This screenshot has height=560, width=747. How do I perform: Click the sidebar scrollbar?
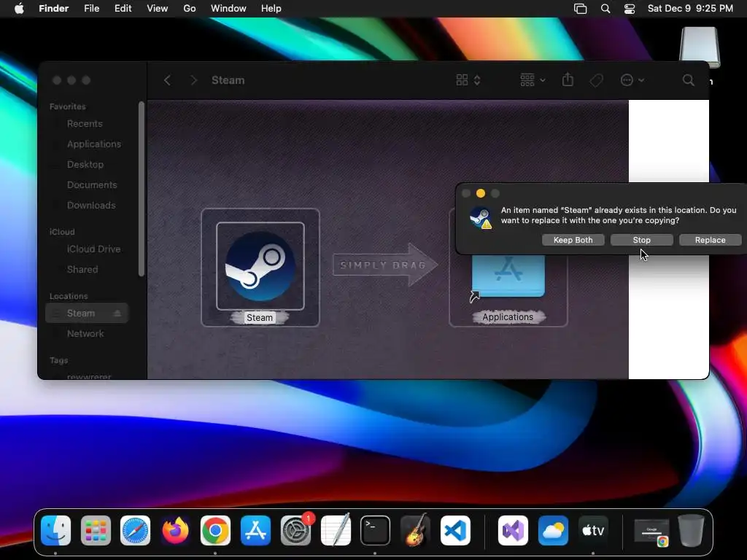click(x=141, y=189)
